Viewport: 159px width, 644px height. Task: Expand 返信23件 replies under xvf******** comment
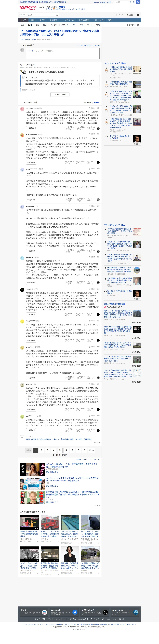pyautogui.click(x=32, y=128)
